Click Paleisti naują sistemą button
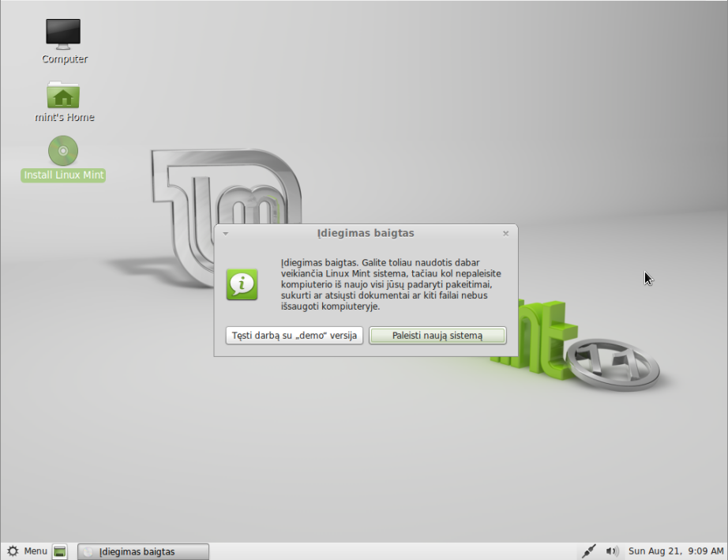728x560 pixels. point(437,335)
